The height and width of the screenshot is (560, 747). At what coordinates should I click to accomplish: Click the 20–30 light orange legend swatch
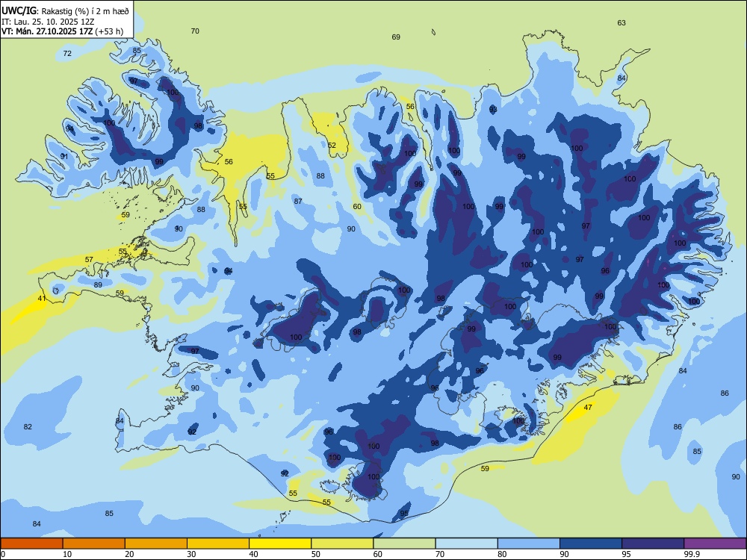click(156, 544)
